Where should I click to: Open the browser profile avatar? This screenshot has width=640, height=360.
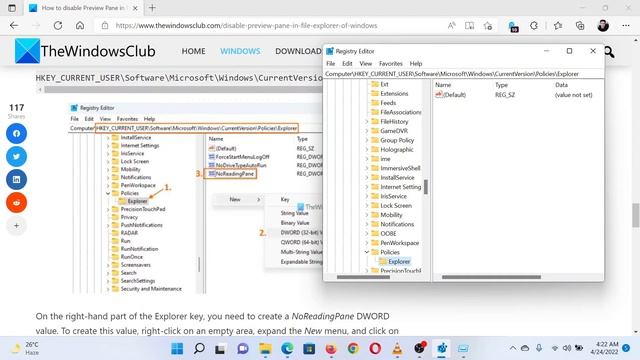click(603, 25)
